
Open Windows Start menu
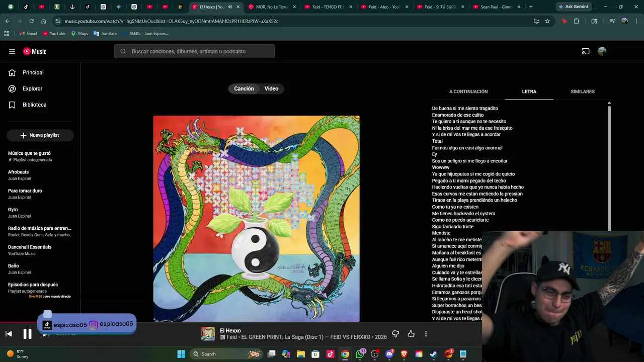[x=181, y=354]
